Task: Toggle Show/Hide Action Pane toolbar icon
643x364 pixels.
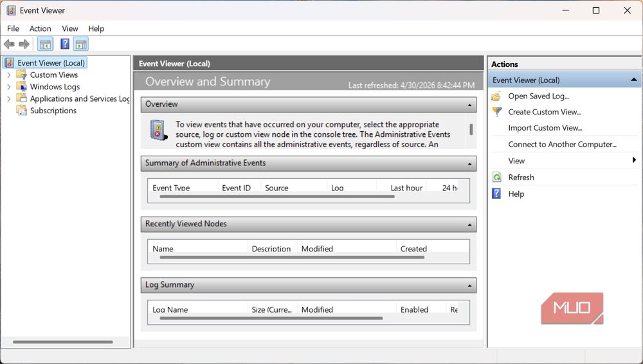Action: [81, 44]
